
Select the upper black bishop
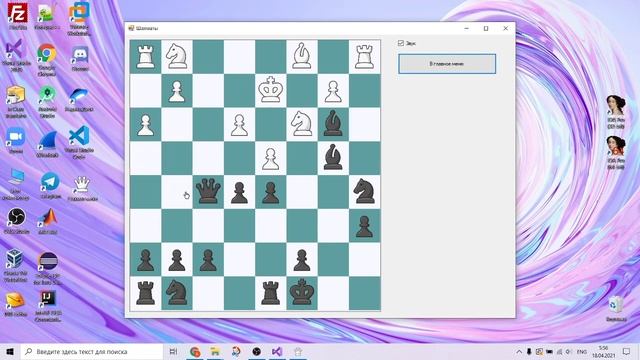pyautogui.click(x=333, y=123)
